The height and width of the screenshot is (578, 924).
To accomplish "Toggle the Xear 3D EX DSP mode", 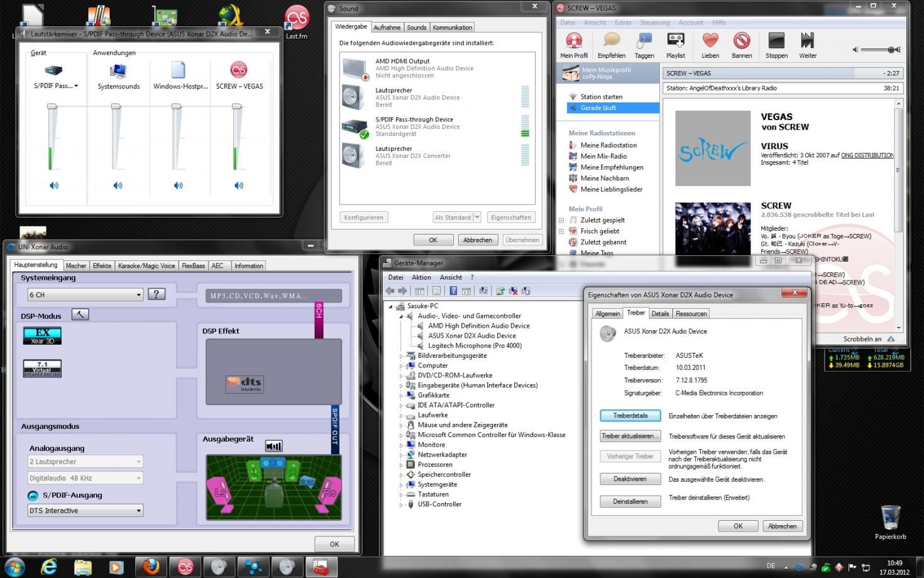I will (x=42, y=336).
